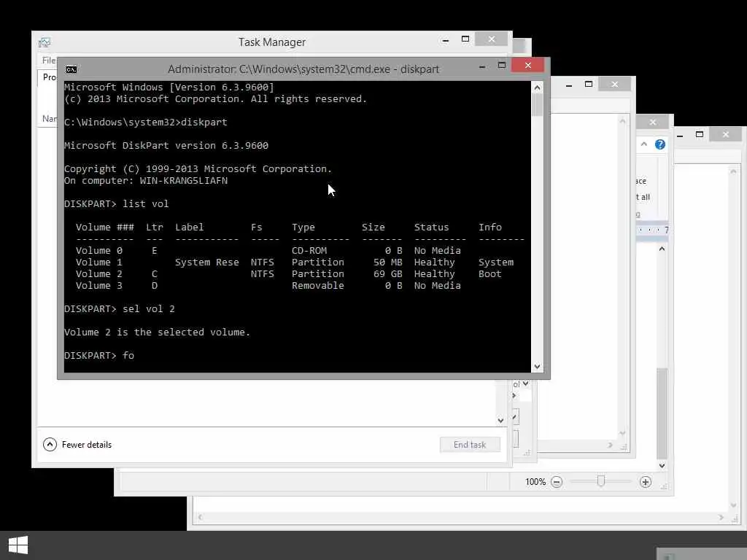Click '69 GB' size value
Image resolution: width=747 pixels, height=560 pixels.
(x=388, y=274)
